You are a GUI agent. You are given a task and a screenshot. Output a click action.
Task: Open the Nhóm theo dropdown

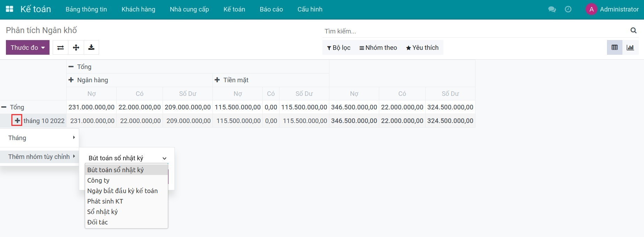point(378,47)
